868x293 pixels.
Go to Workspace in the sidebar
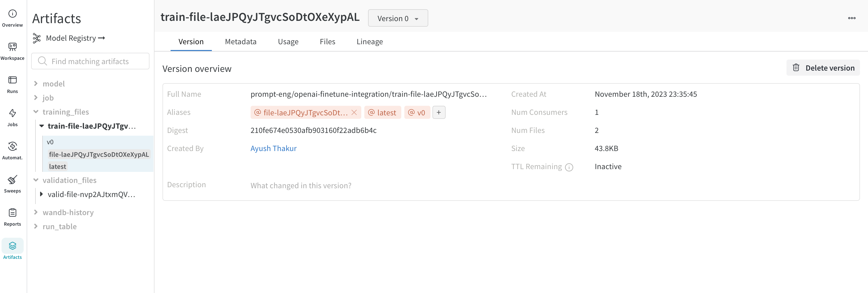(x=13, y=47)
